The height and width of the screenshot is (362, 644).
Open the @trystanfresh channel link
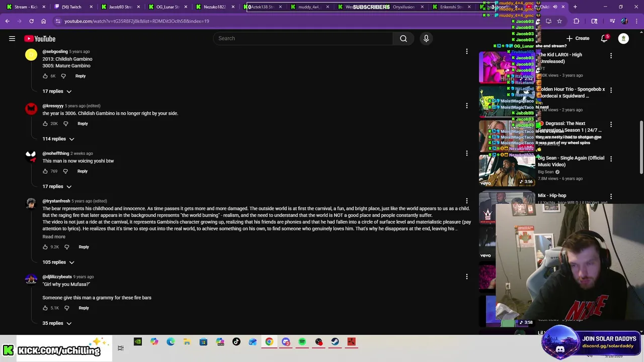click(56, 201)
